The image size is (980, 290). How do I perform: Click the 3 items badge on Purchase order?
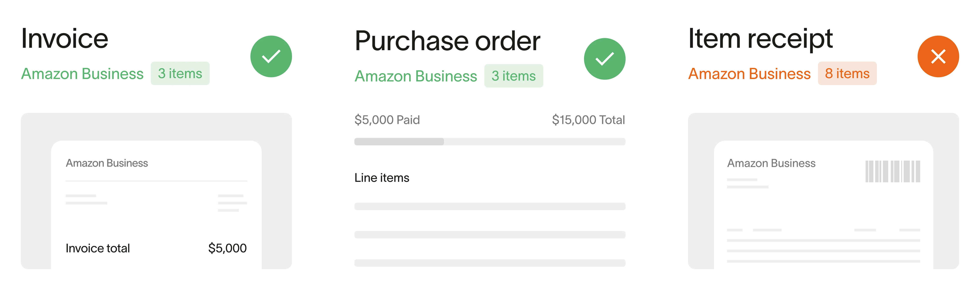tap(514, 76)
